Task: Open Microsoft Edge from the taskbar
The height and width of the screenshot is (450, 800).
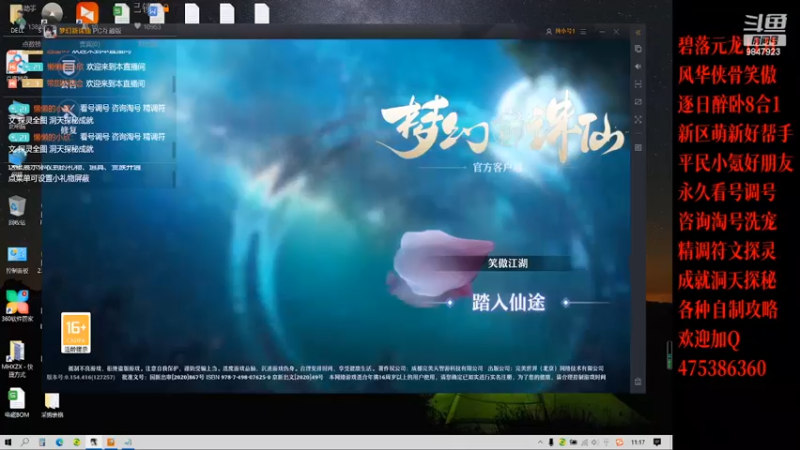Action: [59, 442]
